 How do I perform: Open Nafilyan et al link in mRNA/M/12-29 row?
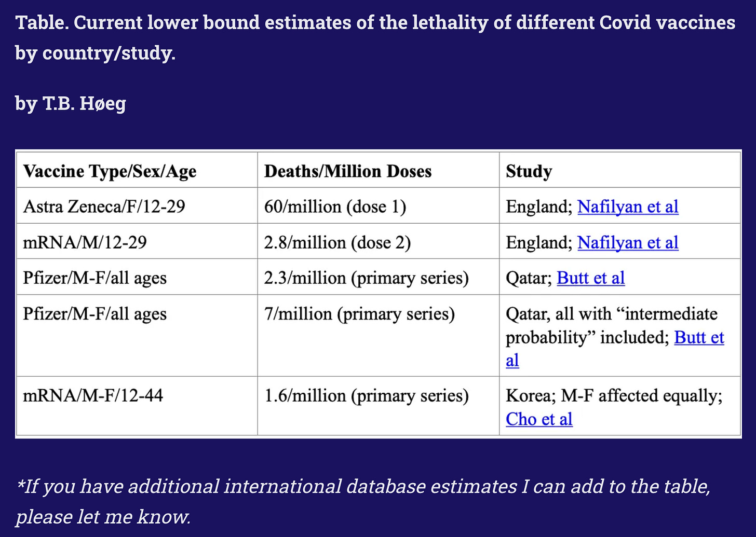(628, 242)
